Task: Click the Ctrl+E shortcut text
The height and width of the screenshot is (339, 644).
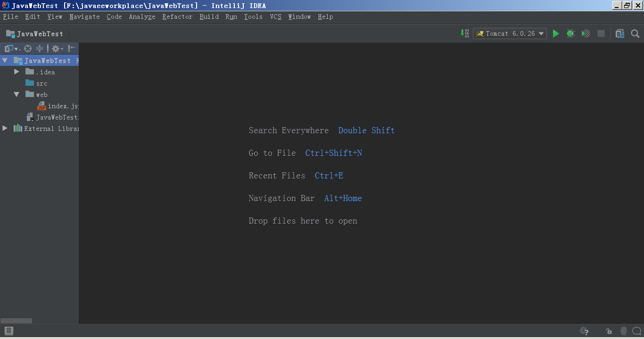Action: tap(329, 176)
